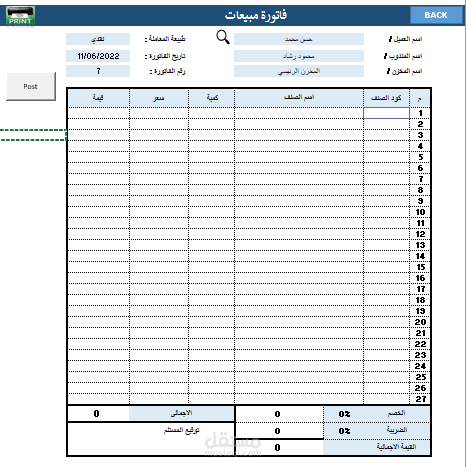
Task: Click row number 5 in the serial column
Action: (x=420, y=157)
